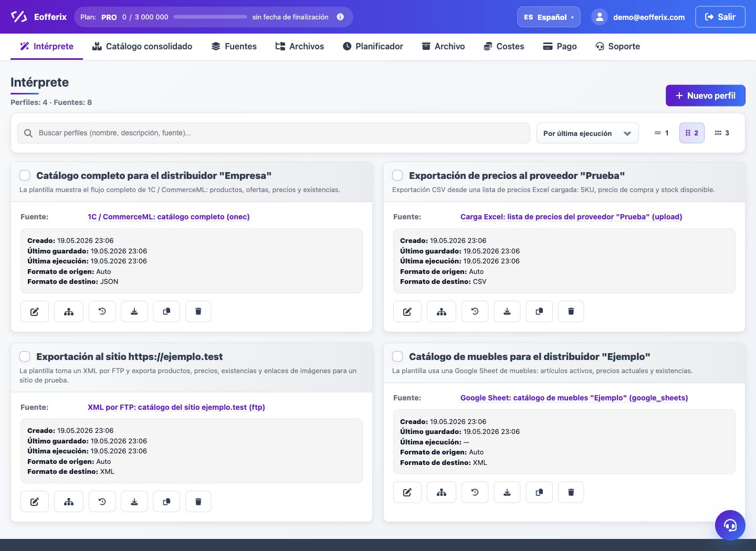Screen dimensions: 756x551
Task: Create a profile with Nuevo perfil
Action: (706, 96)
